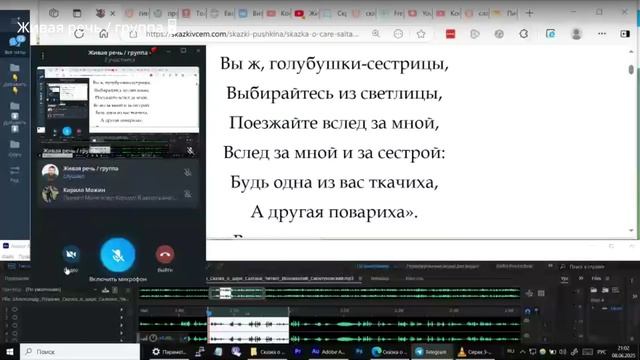The width and height of the screenshot is (640, 360).
Task: Unmute with the blue microphone button
Action: point(118,255)
